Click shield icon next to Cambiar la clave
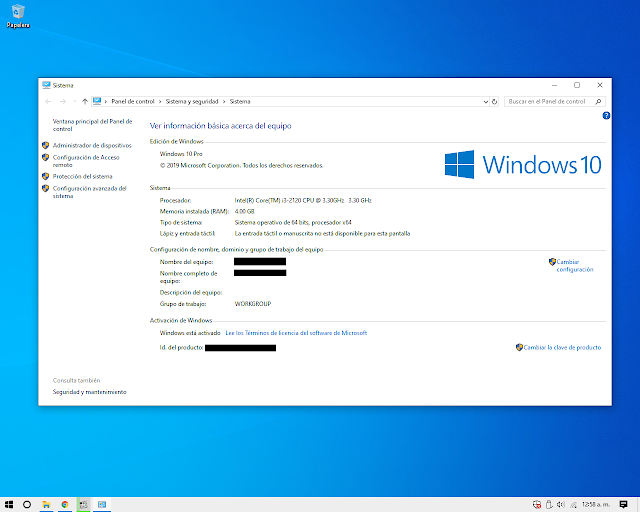The width and height of the screenshot is (640, 512). (x=519, y=347)
